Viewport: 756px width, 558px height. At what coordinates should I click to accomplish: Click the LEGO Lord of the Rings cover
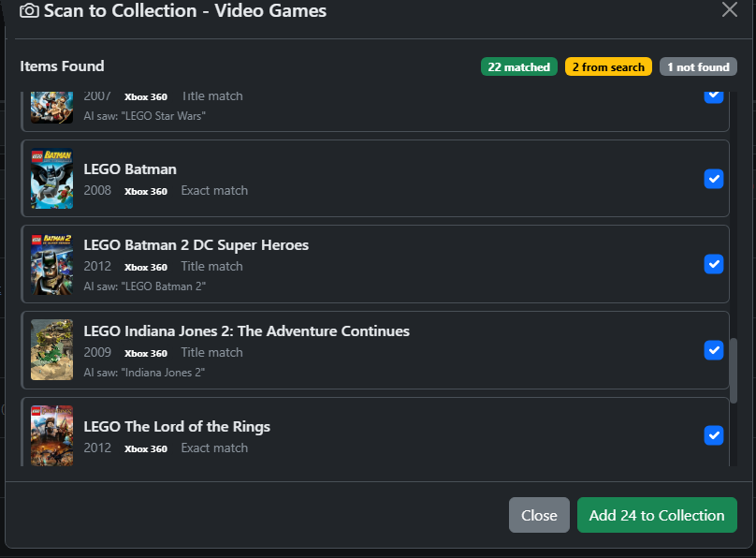tap(51, 435)
